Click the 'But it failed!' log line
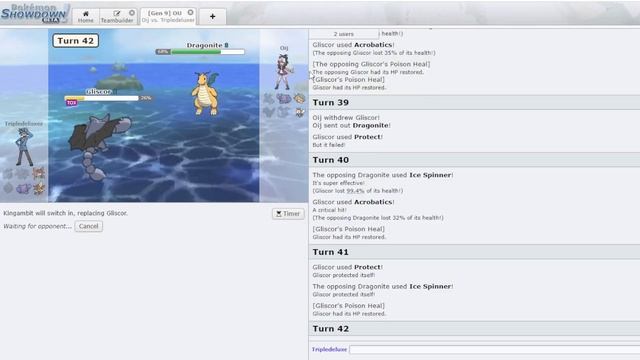 tap(329, 145)
